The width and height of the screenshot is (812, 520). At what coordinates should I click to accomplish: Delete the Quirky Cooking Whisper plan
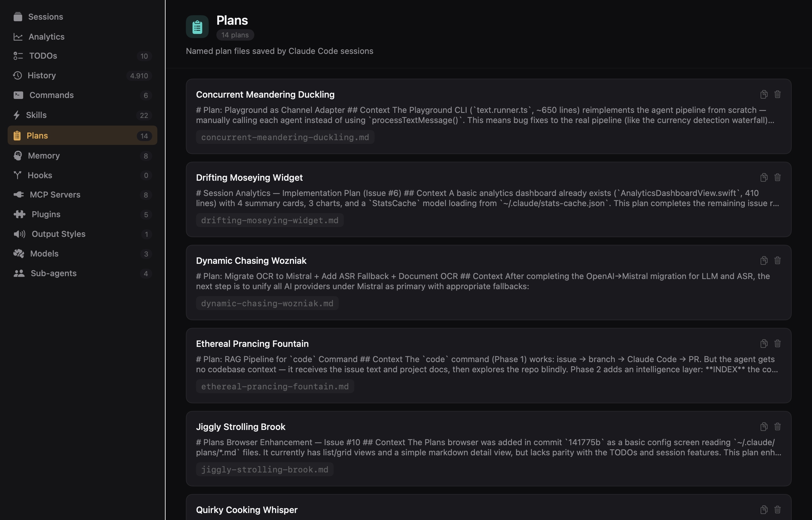tap(777, 510)
